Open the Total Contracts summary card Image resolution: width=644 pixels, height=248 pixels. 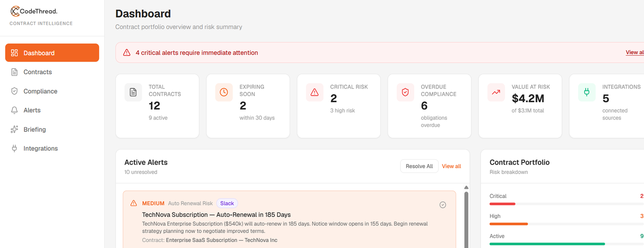[157, 106]
